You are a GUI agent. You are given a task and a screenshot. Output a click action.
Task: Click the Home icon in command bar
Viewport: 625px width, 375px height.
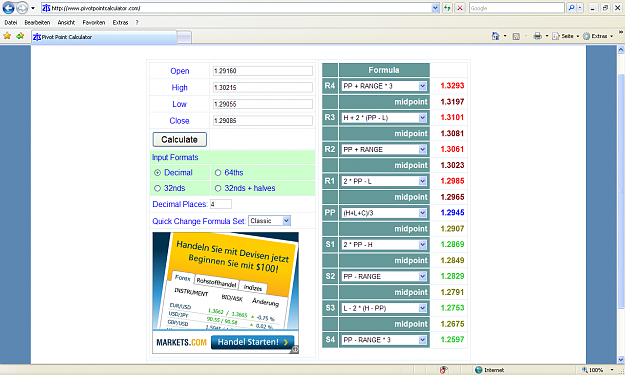(x=495, y=36)
